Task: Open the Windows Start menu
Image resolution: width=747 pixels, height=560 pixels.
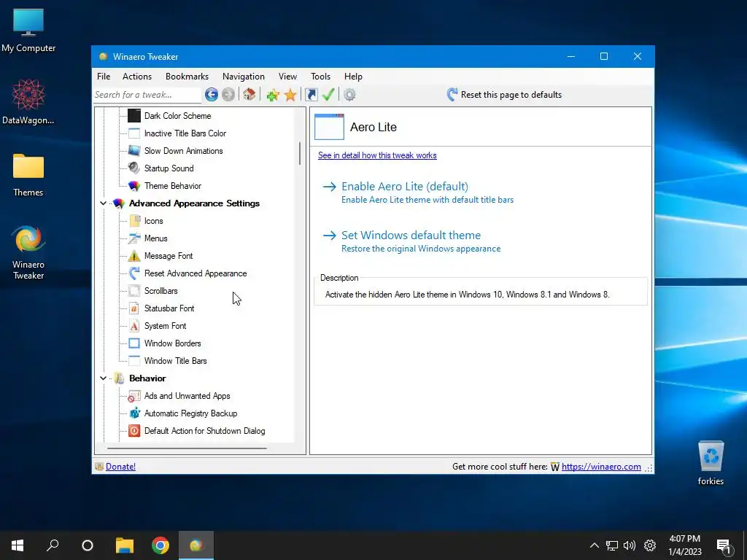Action: click(x=18, y=545)
